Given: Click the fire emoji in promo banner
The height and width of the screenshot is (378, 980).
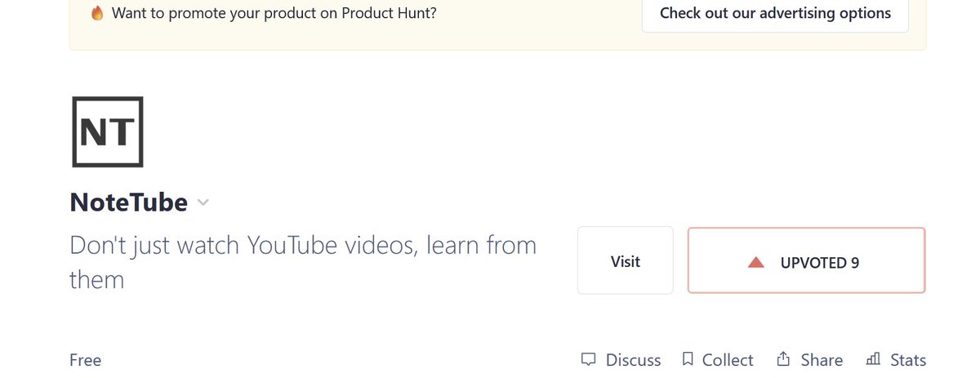Looking at the screenshot, I should click(x=97, y=13).
